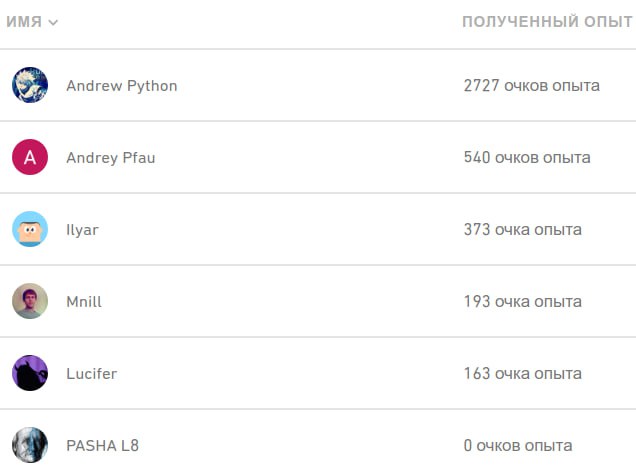Open the Mnill name link
Viewport: 636px width, 474px height.
[84, 302]
